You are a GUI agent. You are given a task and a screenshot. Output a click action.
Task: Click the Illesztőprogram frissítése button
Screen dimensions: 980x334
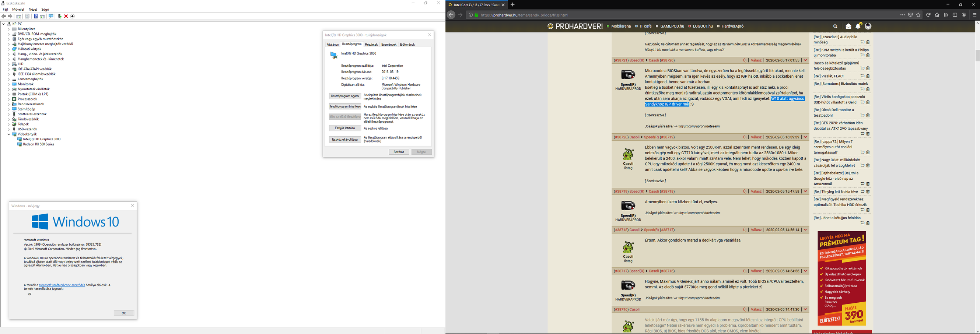(345, 106)
